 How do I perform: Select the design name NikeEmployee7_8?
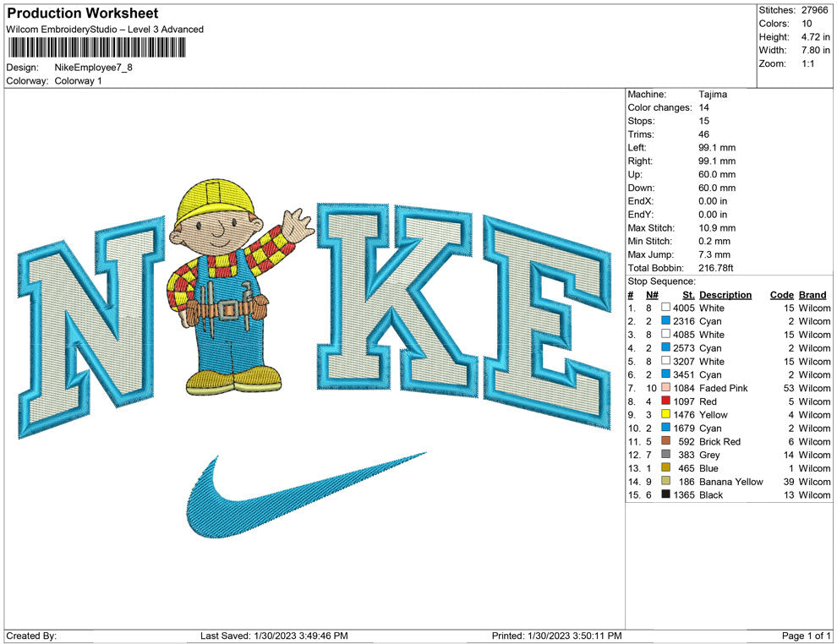click(x=93, y=68)
